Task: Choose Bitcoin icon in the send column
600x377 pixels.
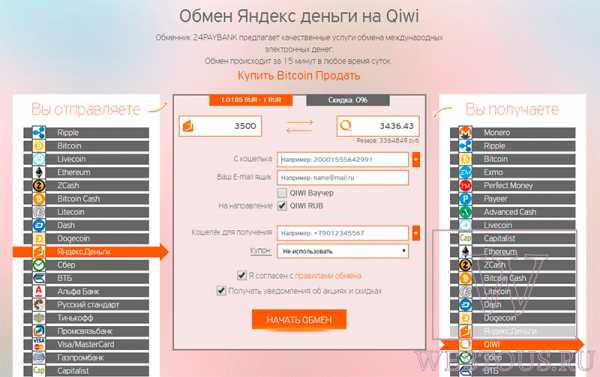Action: click(x=39, y=146)
